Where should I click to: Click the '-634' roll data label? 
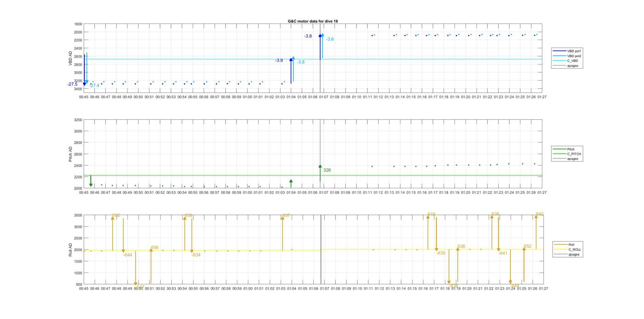(x=196, y=255)
